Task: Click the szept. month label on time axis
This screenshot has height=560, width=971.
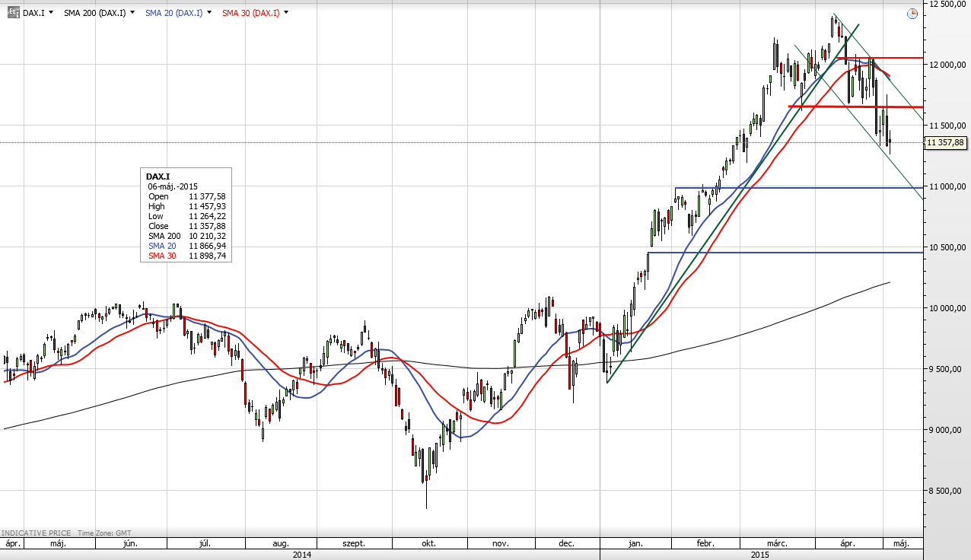Action: 354,544
